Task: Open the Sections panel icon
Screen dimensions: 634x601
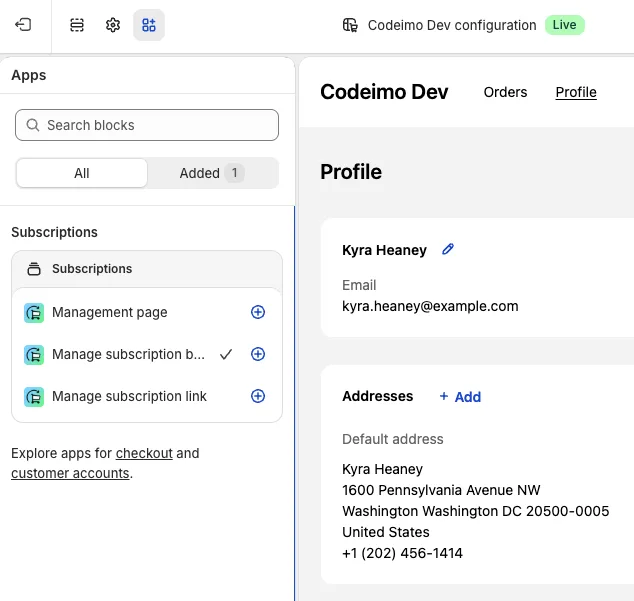Action: point(76,25)
